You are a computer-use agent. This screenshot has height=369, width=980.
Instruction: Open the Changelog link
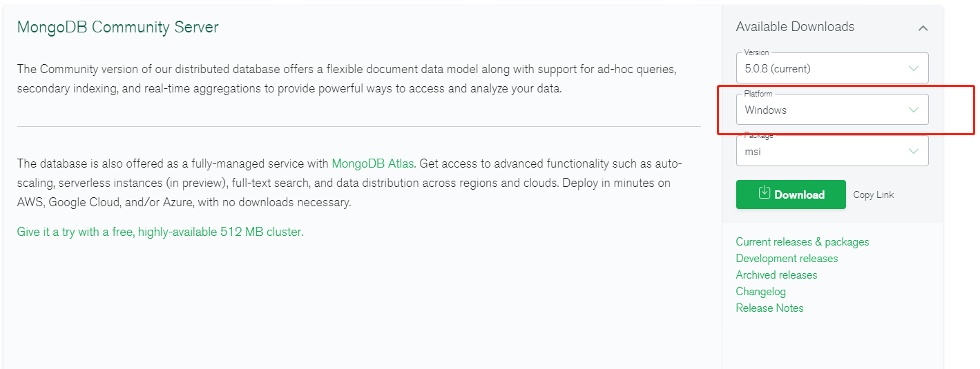pos(761,292)
